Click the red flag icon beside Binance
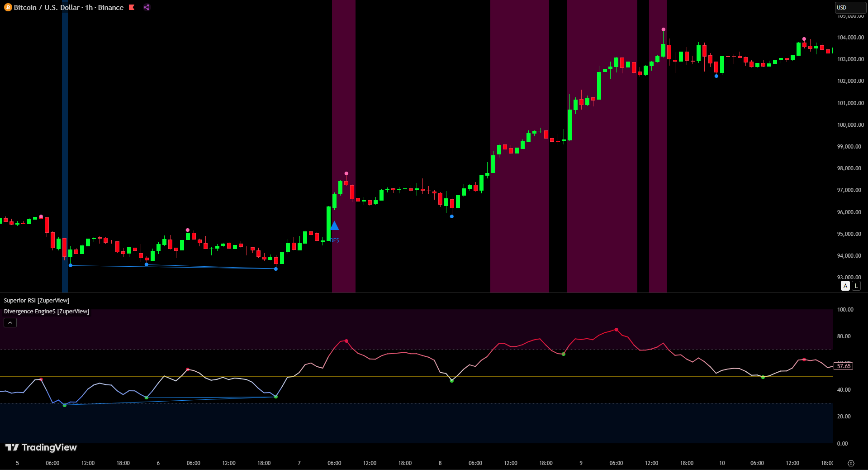The height and width of the screenshot is (470, 868). 132,7
